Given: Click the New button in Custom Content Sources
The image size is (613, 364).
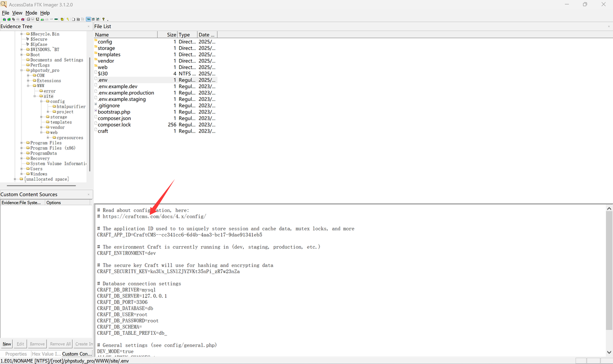Looking at the screenshot, I should (7, 344).
